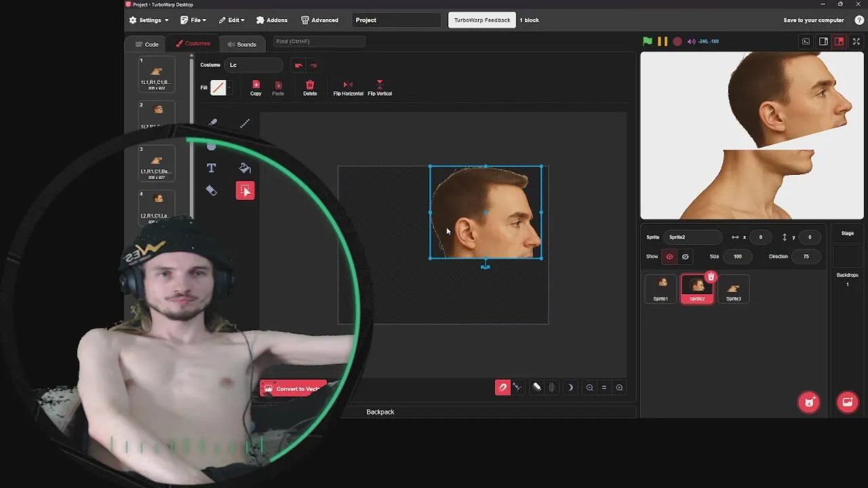Viewport: 868px width, 488px height.
Task: Zoom in the costume canvas
Action: (x=619, y=388)
